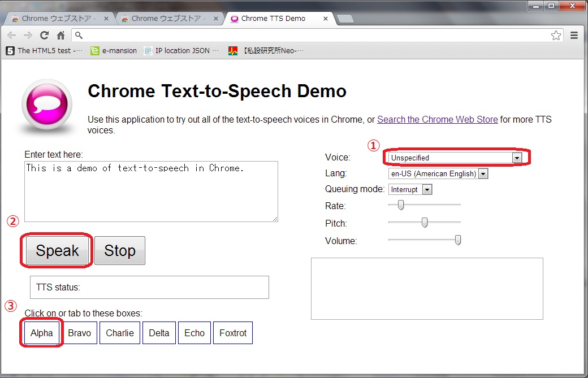Minimize the Chrome window

pyautogui.click(x=536, y=6)
